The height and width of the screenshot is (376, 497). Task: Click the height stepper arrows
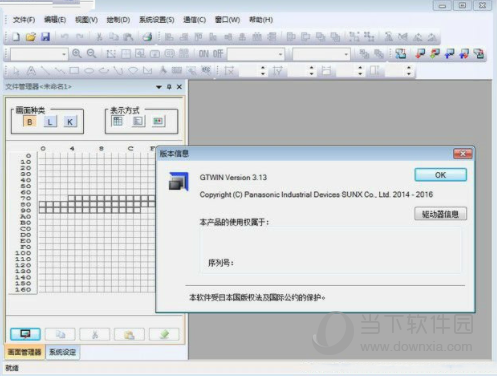click(x=409, y=70)
